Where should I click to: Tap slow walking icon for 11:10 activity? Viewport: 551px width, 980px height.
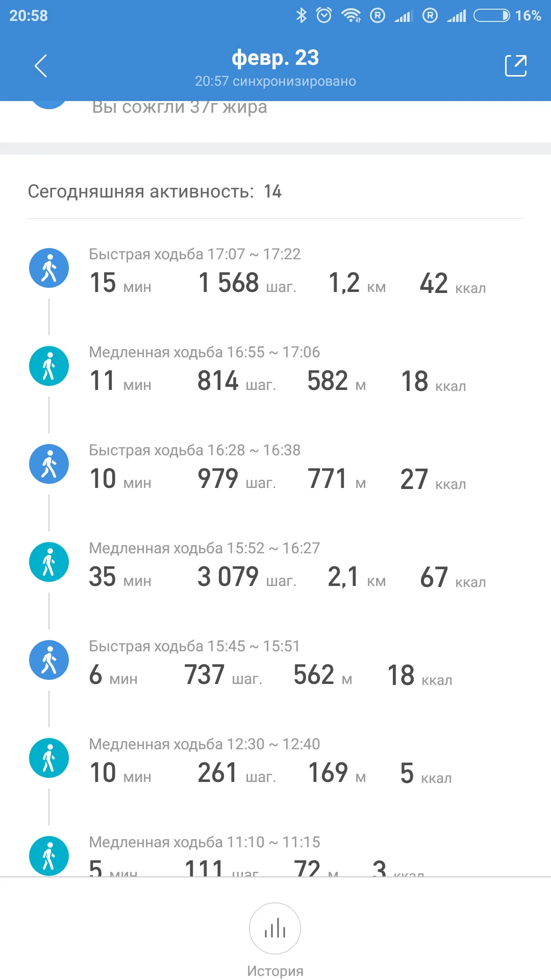(49, 855)
